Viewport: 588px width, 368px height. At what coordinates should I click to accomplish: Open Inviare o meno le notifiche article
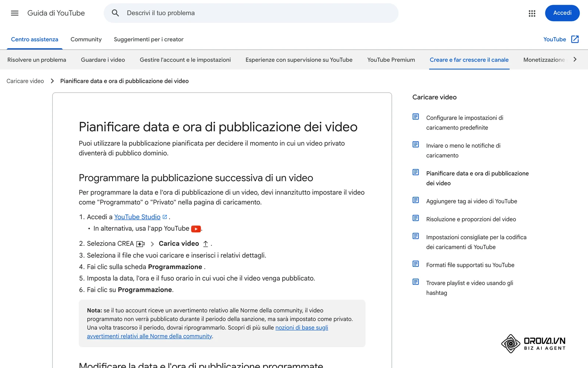[463, 151]
